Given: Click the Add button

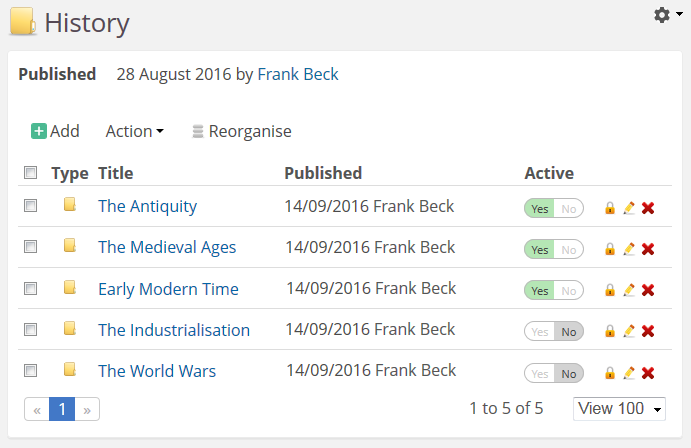Looking at the screenshot, I should pos(55,131).
